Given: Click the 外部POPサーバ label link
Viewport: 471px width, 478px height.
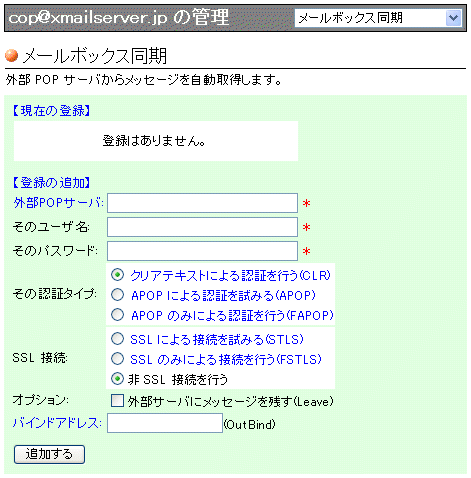Looking at the screenshot, I should (x=58, y=203).
